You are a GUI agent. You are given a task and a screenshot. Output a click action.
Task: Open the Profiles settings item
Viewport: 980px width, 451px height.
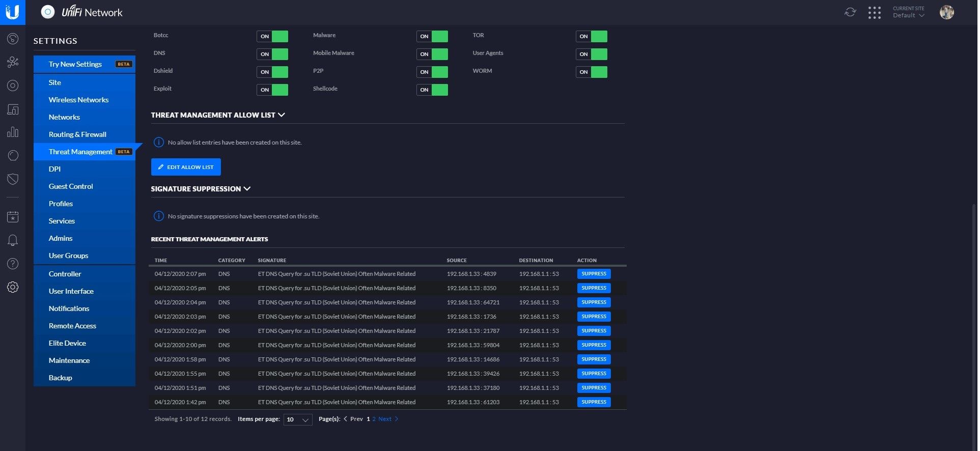pos(85,204)
